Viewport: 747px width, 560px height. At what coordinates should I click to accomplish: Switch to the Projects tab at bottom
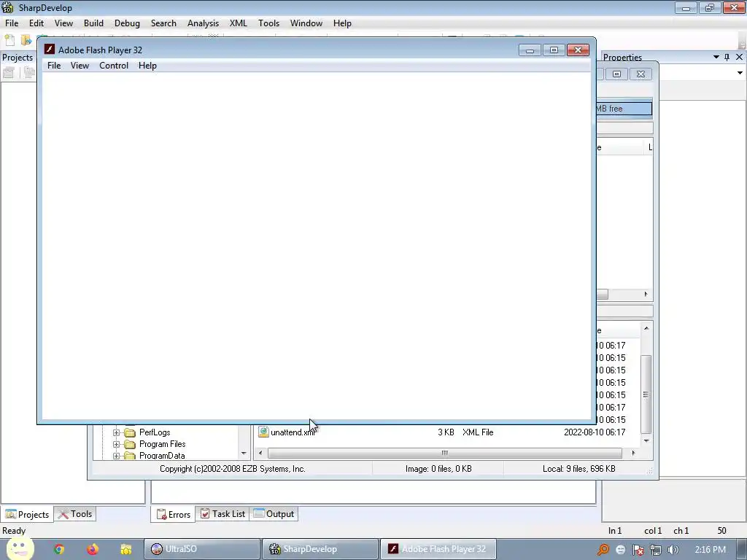[27, 514]
